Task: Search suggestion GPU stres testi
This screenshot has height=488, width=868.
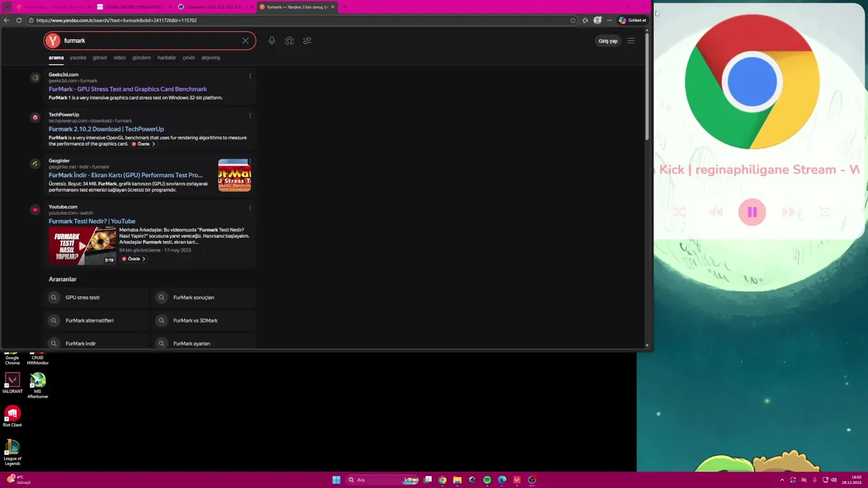Action: [x=96, y=298]
